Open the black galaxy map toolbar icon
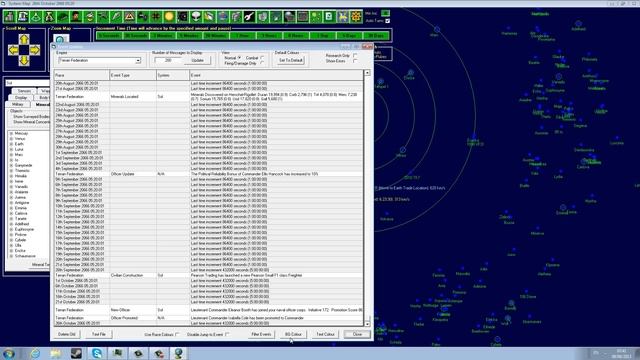This screenshot has width=640, height=360. 183,17
